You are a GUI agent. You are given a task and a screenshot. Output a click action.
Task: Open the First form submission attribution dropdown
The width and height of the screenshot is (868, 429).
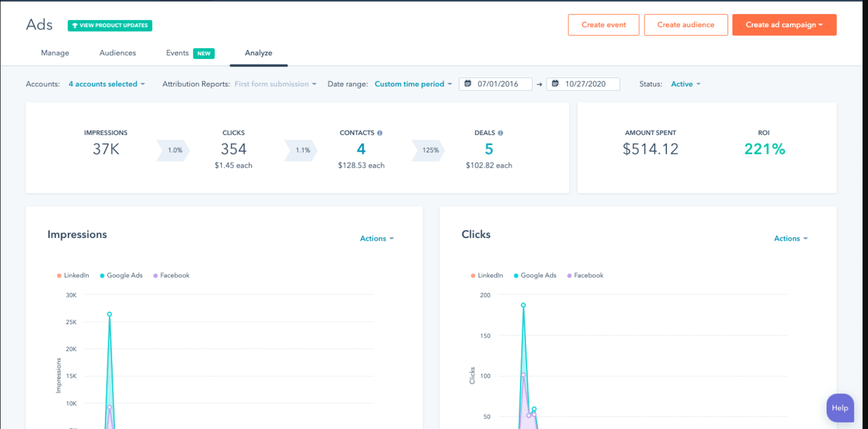click(275, 84)
